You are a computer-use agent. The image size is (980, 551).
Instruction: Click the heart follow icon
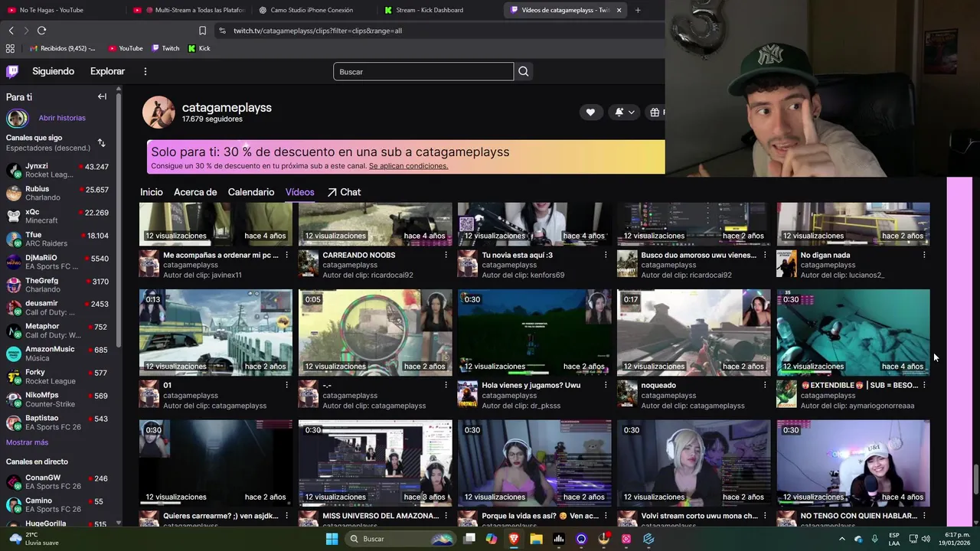pyautogui.click(x=590, y=112)
